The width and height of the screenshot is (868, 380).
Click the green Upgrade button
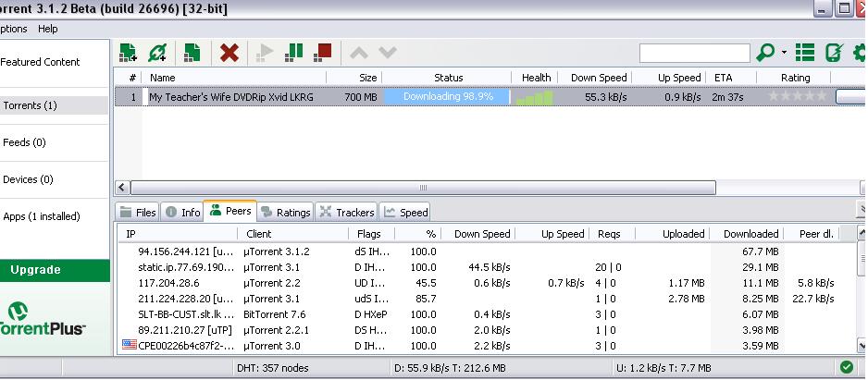click(55, 270)
